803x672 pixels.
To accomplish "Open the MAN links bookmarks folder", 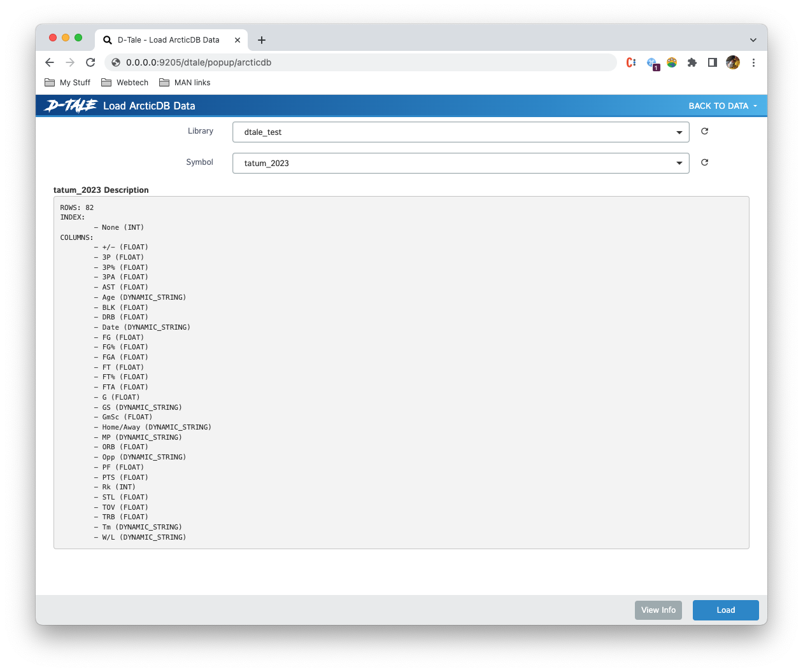I will tap(185, 83).
